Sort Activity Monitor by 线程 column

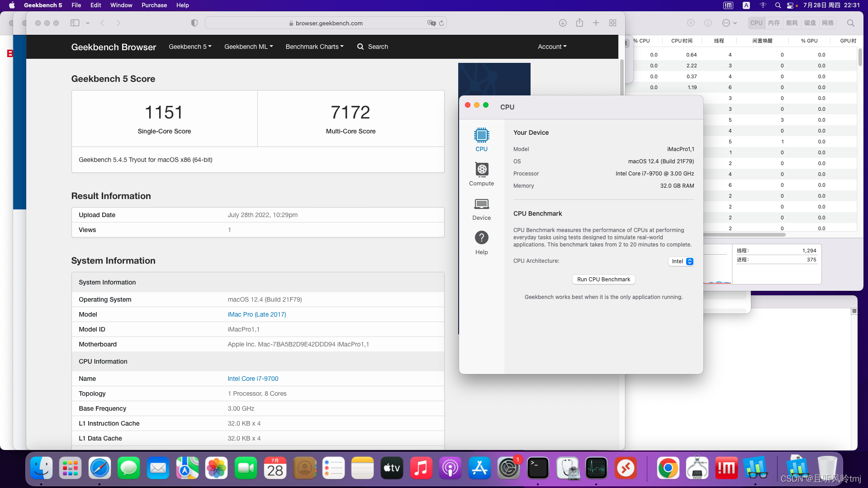[719, 41]
